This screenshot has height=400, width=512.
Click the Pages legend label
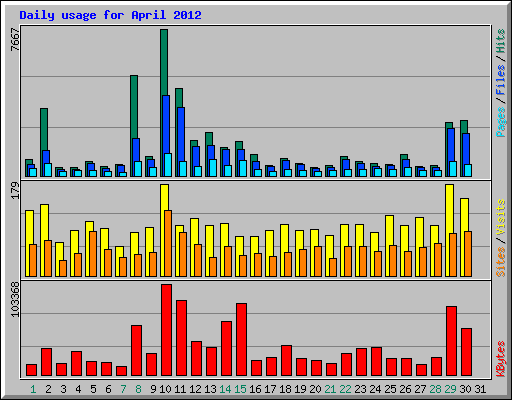coord(501,122)
